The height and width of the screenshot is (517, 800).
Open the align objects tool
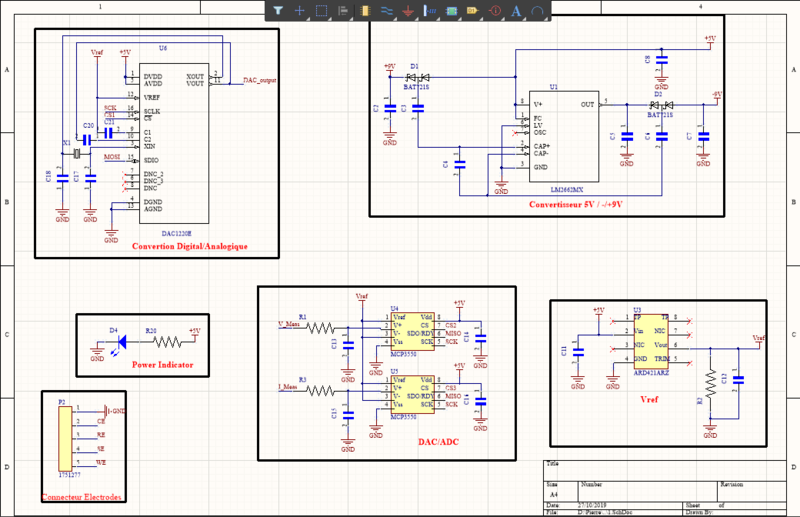click(343, 10)
